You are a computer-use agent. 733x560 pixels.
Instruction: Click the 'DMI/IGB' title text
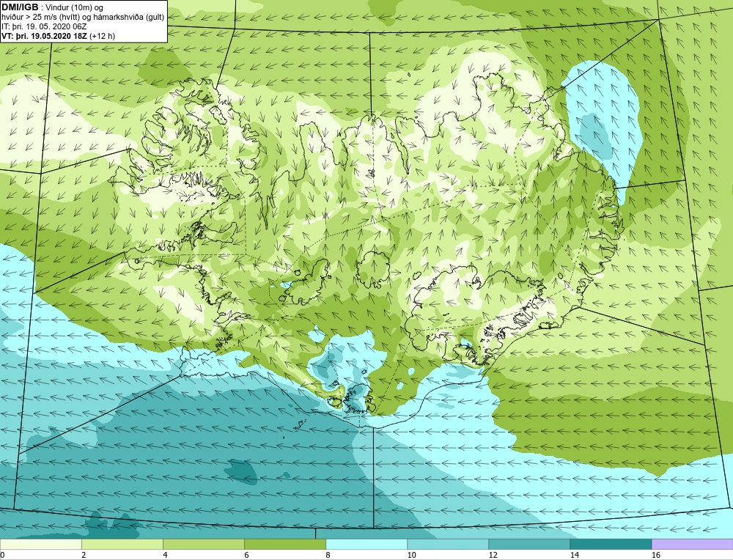(20, 7)
